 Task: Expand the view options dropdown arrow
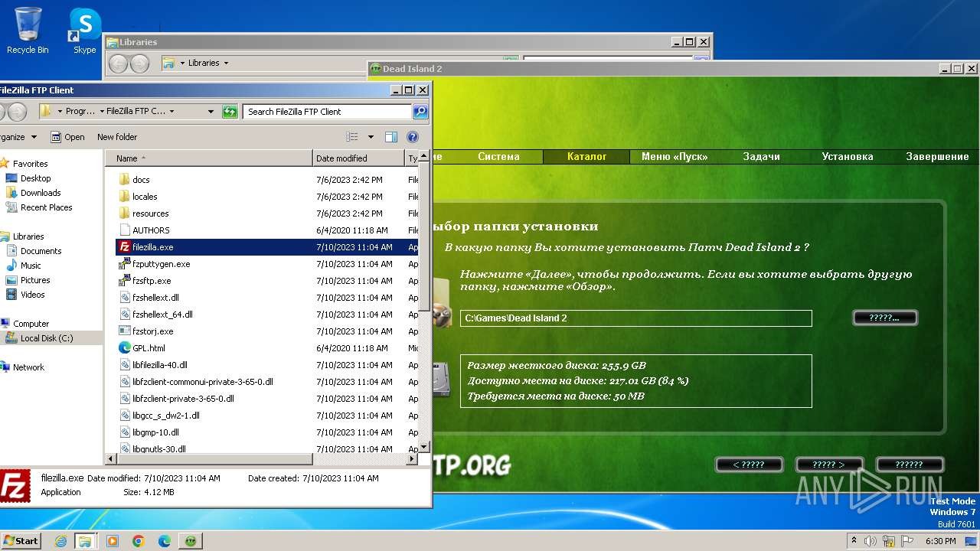point(371,137)
